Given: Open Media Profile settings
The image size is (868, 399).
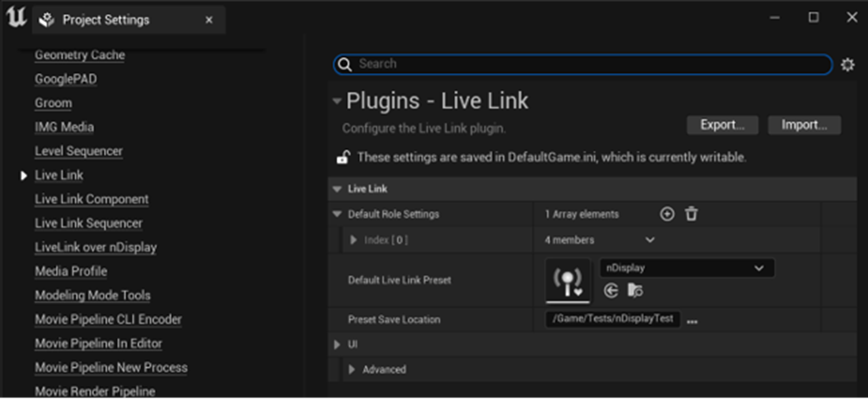Looking at the screenshot, I should 71,271.
